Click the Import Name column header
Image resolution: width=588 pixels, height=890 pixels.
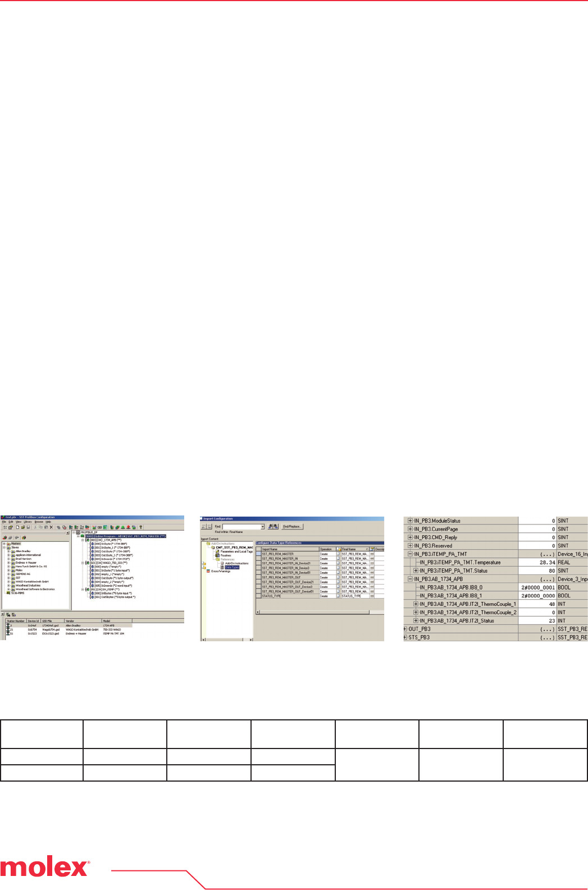[x=290, y=549]
